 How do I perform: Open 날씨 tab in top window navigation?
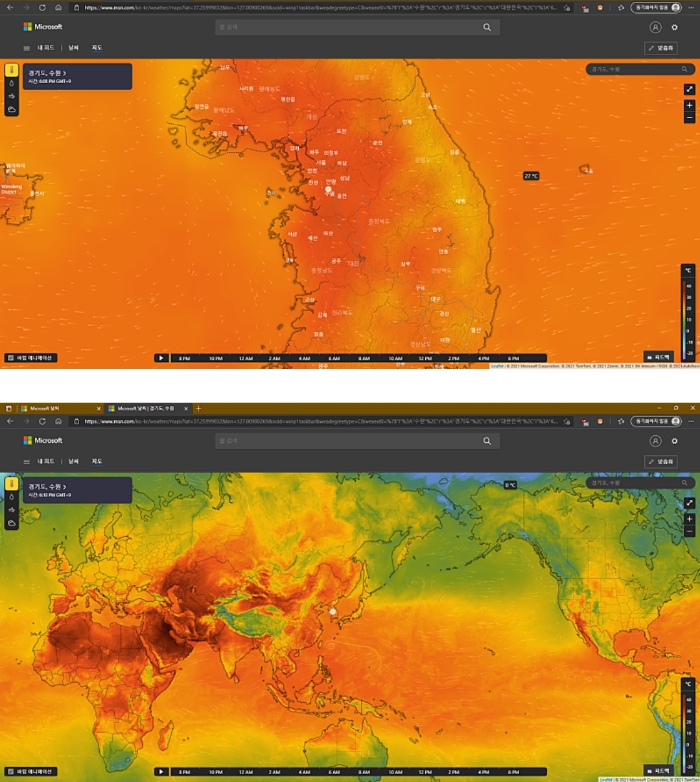point(73,48)
